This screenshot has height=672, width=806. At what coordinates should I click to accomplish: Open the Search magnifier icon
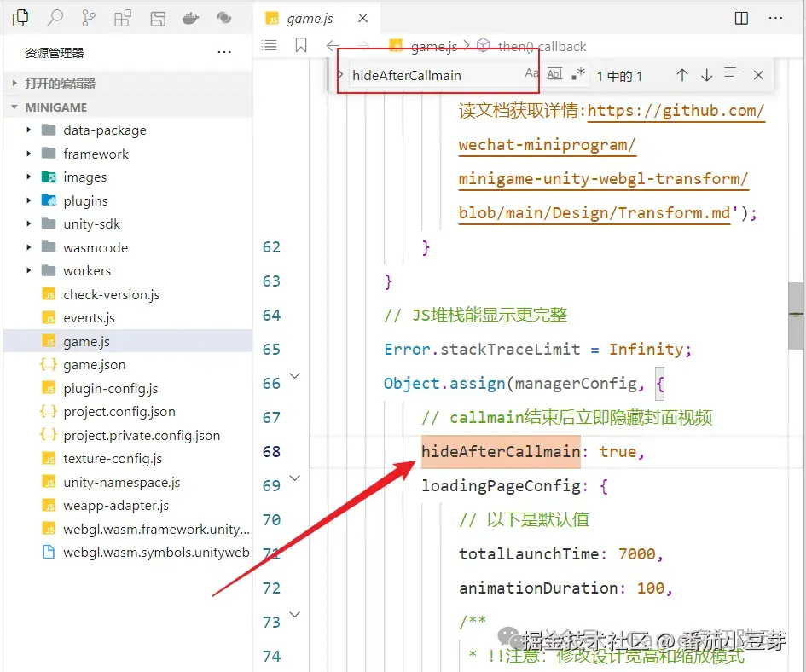55,19
